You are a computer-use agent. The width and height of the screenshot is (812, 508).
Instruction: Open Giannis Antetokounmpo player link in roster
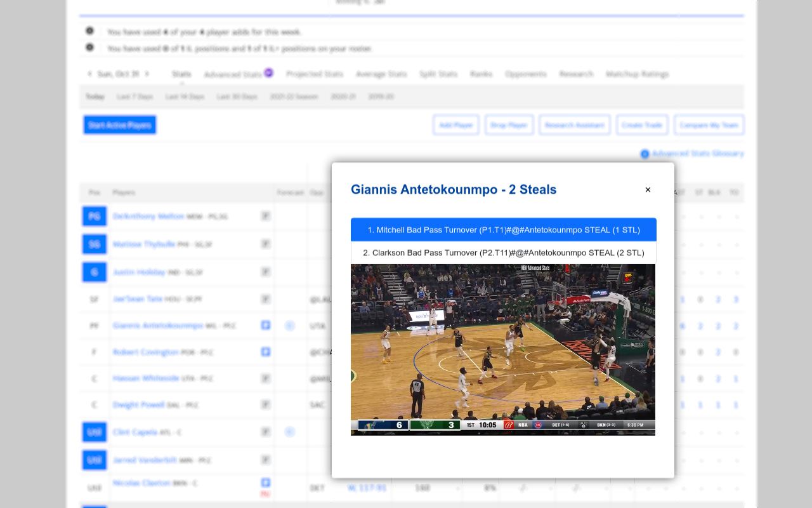(158, 325)
